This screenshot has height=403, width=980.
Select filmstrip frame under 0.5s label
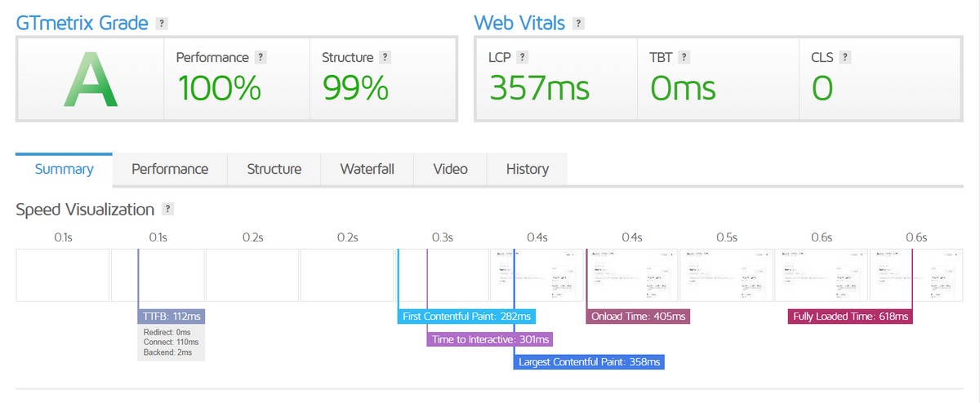(726, 275)
